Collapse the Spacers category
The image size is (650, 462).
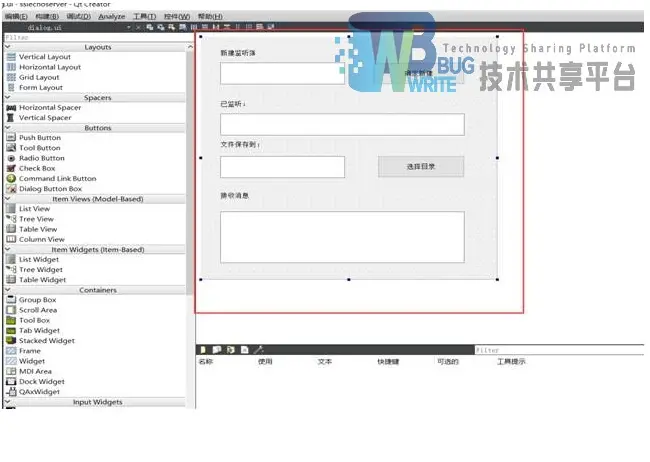7,97
